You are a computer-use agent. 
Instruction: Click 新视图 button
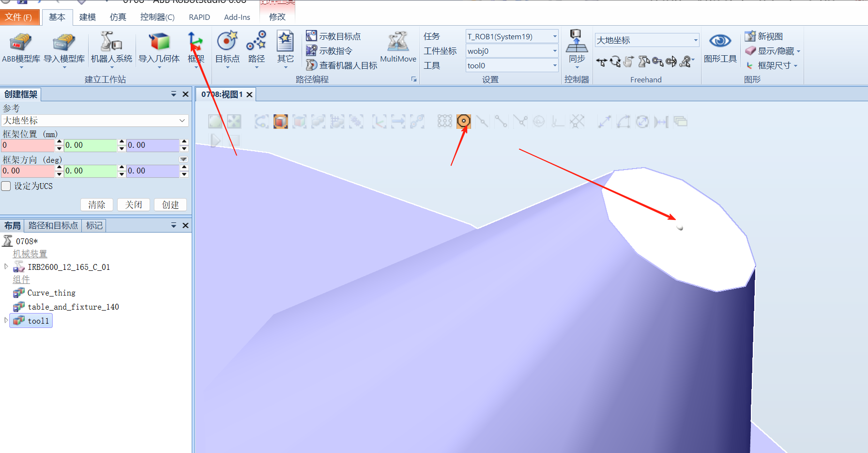[x=764, y=36]
